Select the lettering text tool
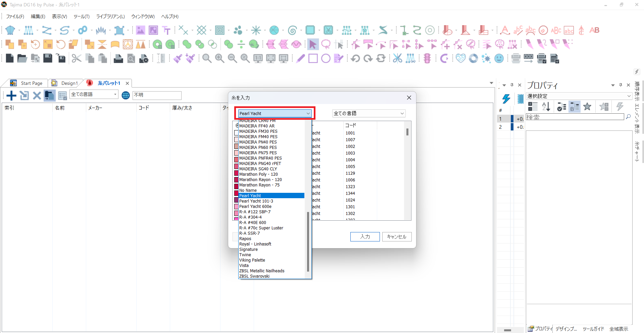 (x=166, y=30)
